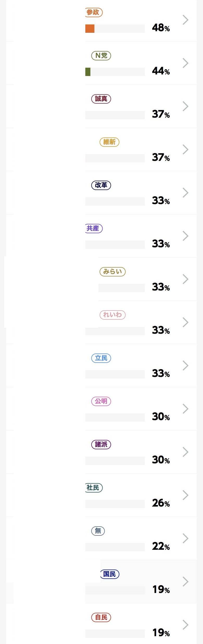Screen dimensions: 203x644
Task: Click the 立民 party badge
Action: (101, 358)
